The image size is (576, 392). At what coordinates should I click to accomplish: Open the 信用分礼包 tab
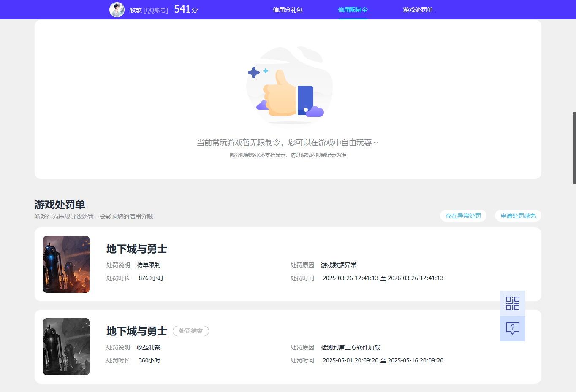[288, 10]
